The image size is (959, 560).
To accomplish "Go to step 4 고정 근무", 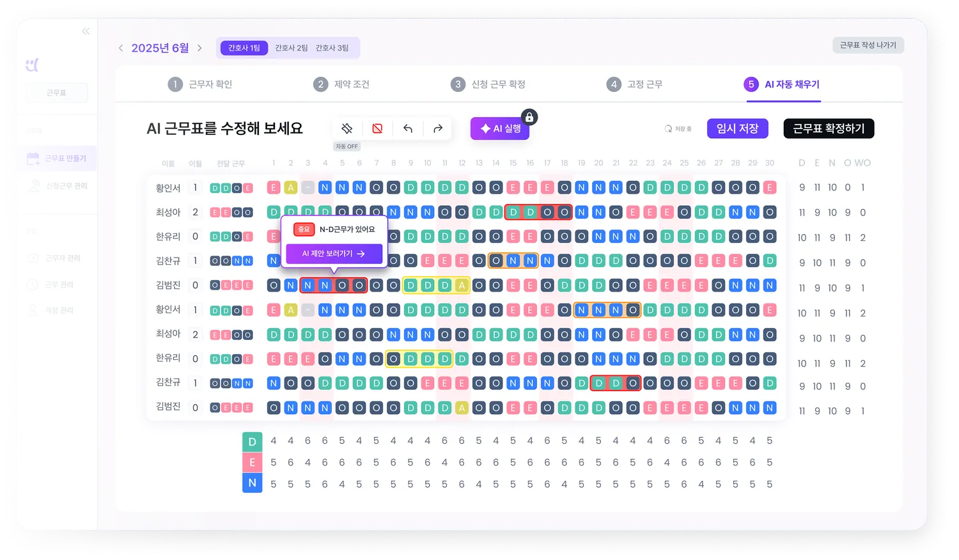I will tap(634, 84).
